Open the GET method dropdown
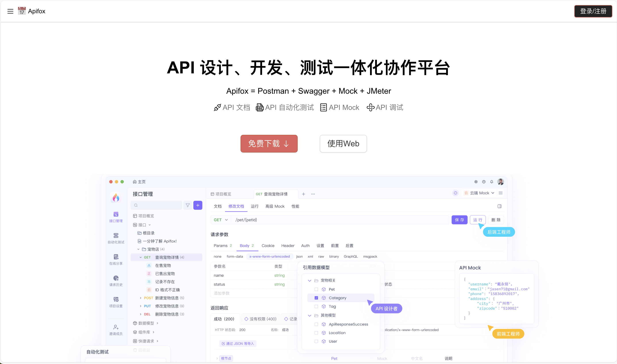The width and height of the screenshot is (617, 364). click(221, 220)
